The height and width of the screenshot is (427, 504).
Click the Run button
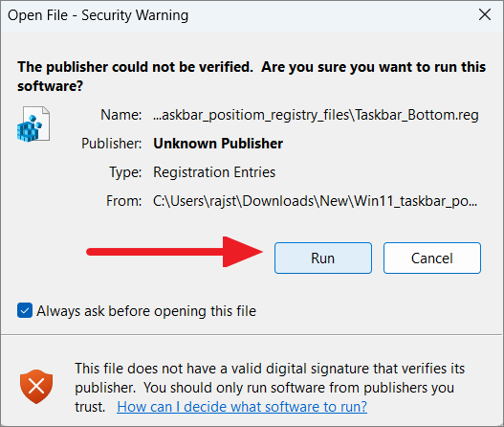point(323,258)
